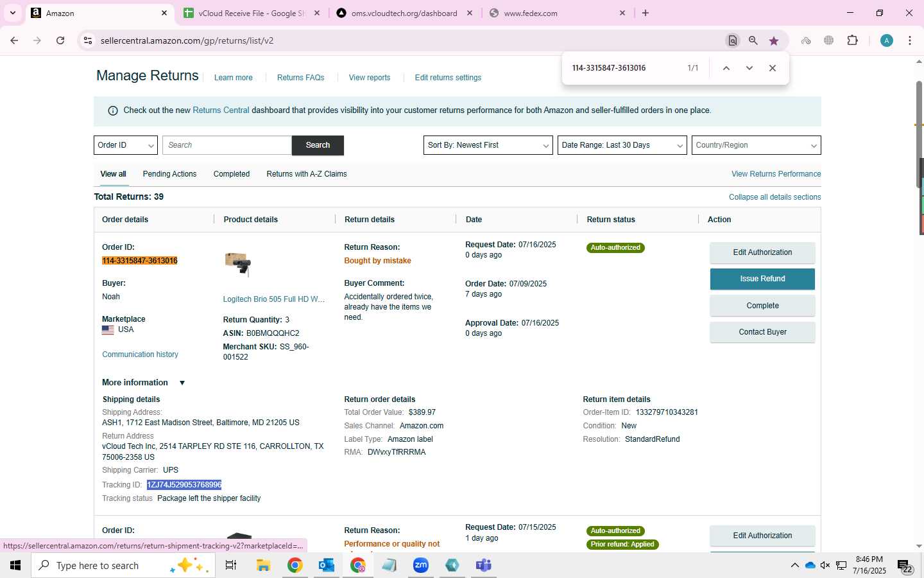Switch to the www.fedex.com tab
The width and height of the screenshot is (924, 578).
tap(556, 13)
